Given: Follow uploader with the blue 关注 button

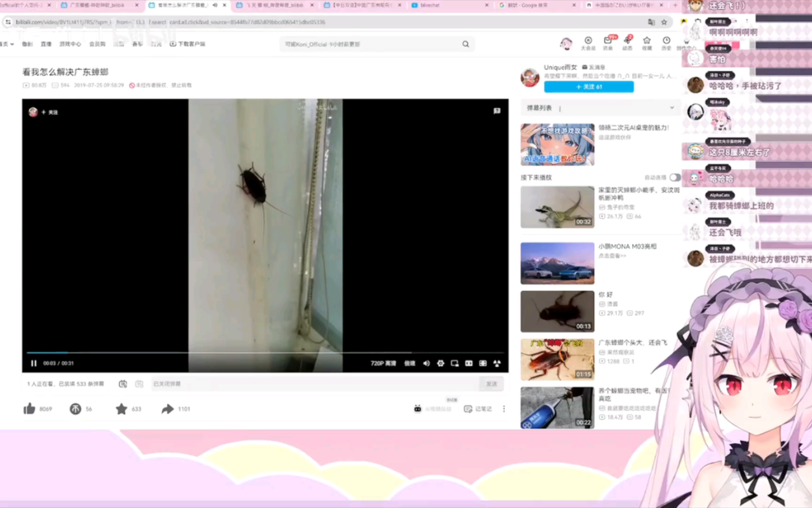Looking at the screenshot, I should 589,87.
